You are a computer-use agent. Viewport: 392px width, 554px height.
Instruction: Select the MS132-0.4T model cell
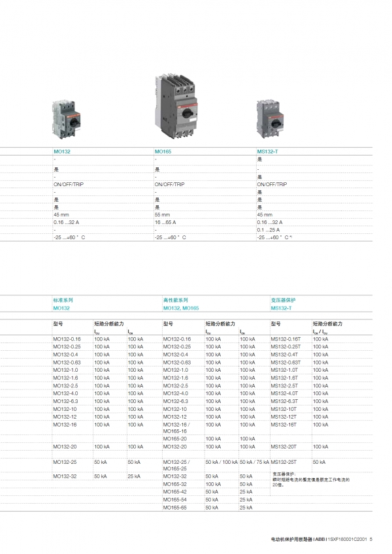click(284, 355)
